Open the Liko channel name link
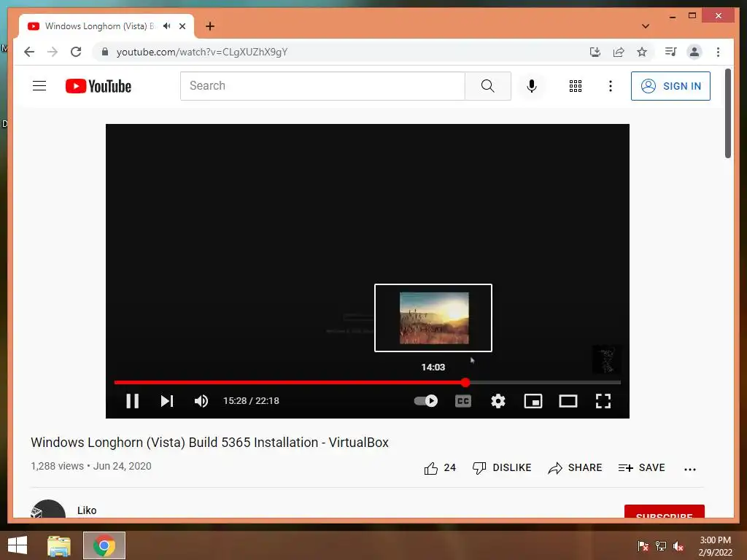The height and width of the screenshot is (560, 747). 87,510
